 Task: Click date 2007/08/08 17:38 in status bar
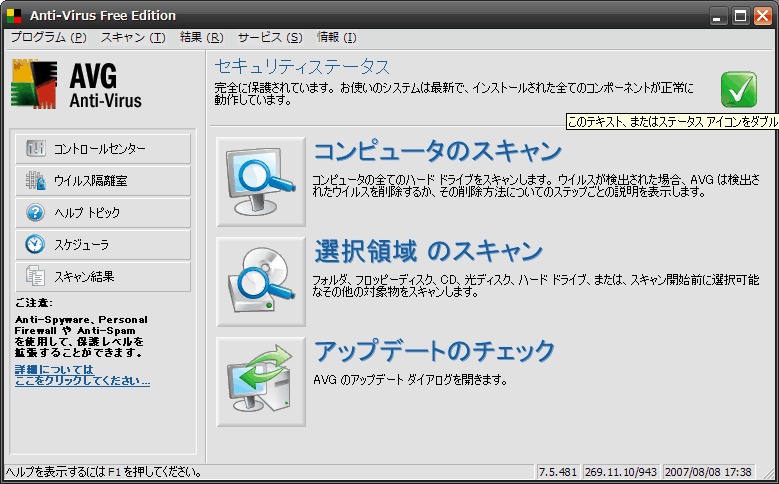tap(708, 472)
